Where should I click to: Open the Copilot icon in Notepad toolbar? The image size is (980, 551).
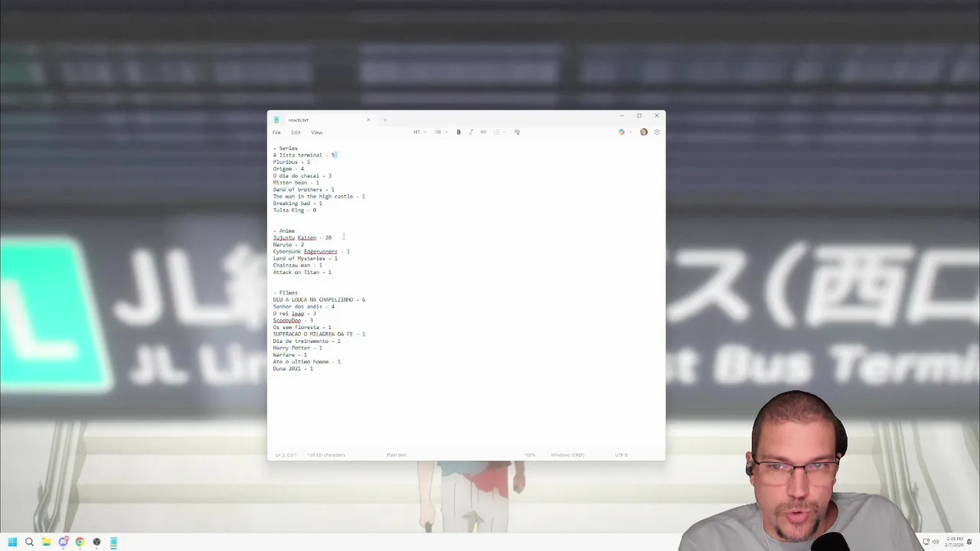coord(622,132)
